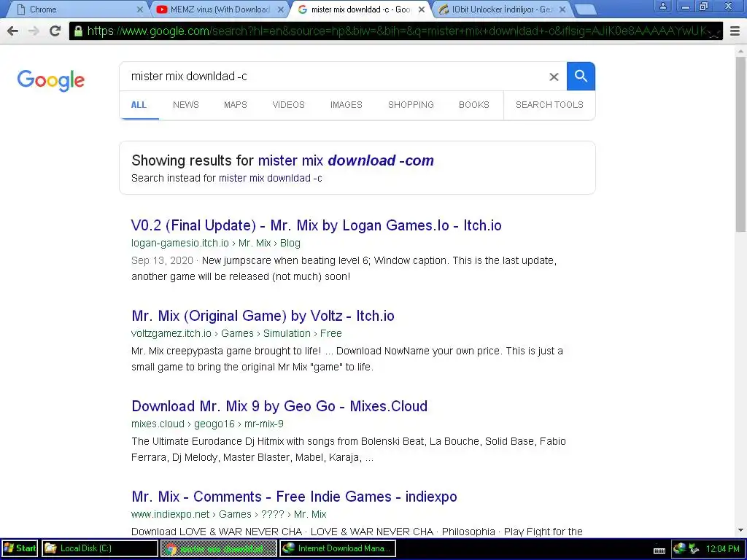747x560 pixels.
Task: Click the URL address bar
Action: pos(395,31)
